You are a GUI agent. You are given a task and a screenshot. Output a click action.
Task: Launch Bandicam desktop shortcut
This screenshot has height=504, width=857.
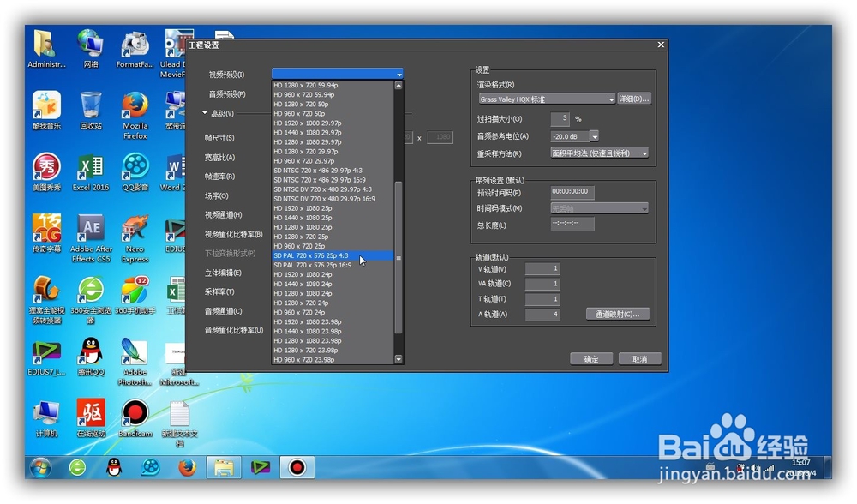coord(135,419)
